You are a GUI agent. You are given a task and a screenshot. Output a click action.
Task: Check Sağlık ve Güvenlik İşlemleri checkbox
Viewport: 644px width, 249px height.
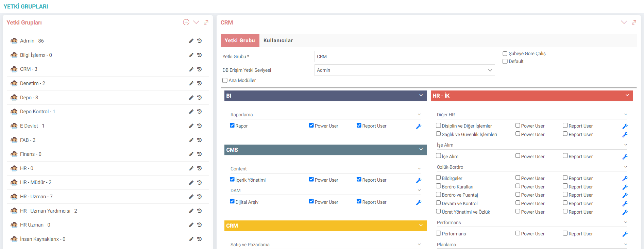click(438, 134)
